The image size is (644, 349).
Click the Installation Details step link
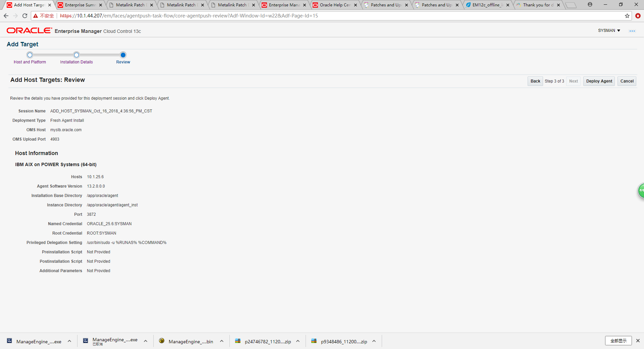point(76,62)
